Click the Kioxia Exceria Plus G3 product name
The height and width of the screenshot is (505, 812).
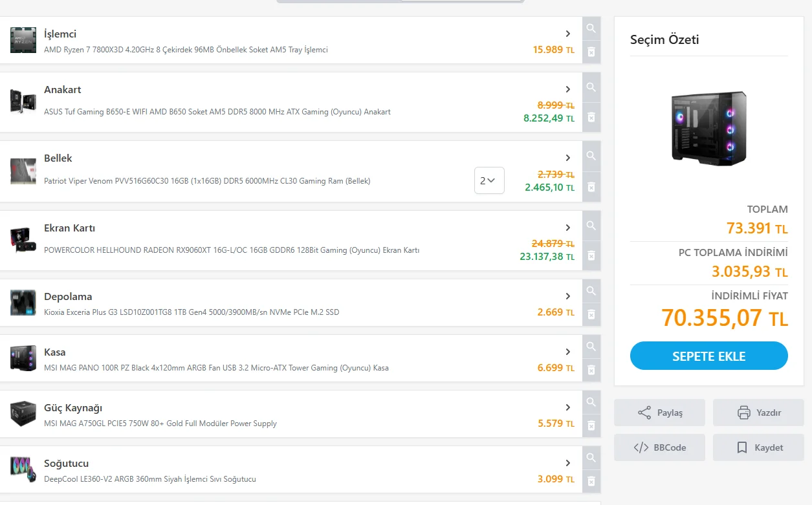pos(192,312)
